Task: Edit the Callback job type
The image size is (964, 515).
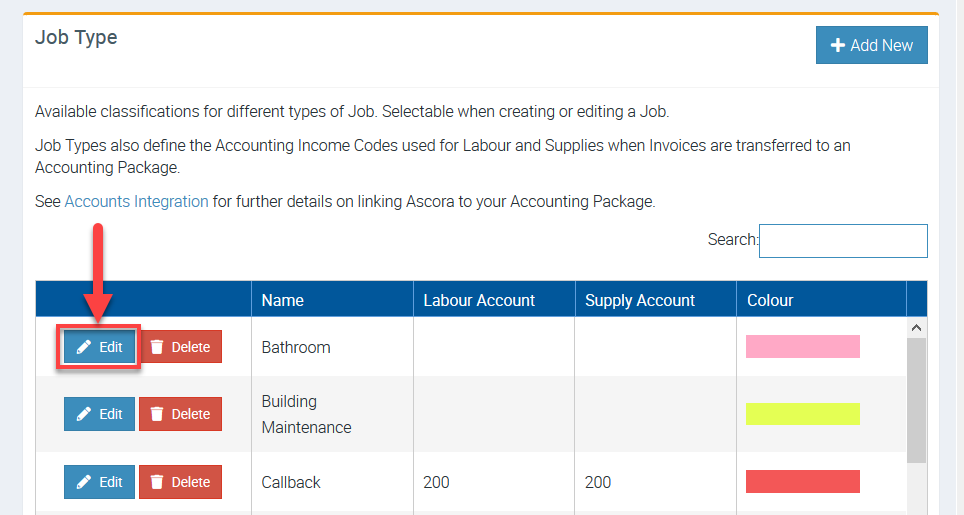Action: tap(99, 482)
